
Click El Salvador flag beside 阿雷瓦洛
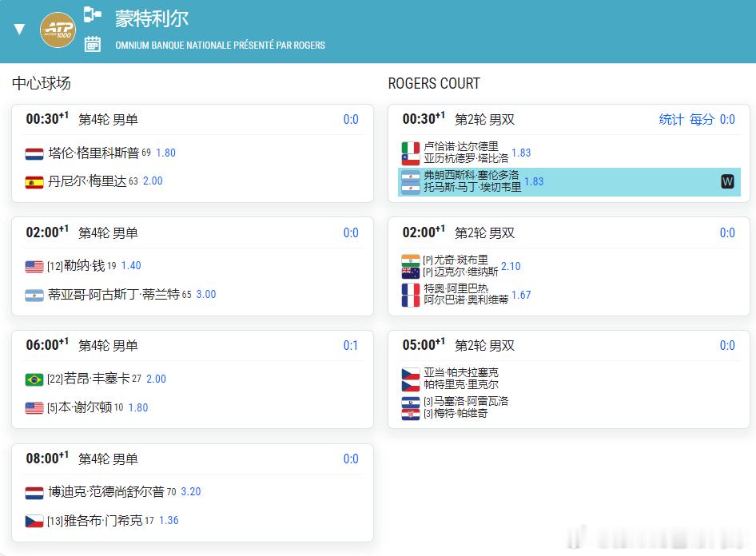tap(411, 403)
